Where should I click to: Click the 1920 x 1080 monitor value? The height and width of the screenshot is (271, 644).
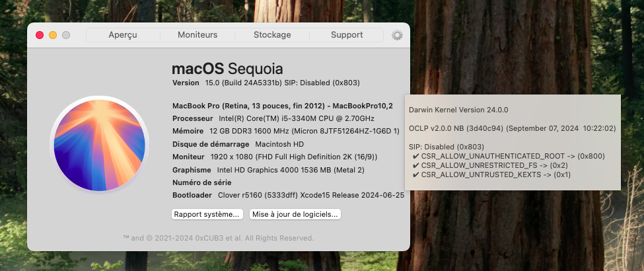click(x=294, y=157)
